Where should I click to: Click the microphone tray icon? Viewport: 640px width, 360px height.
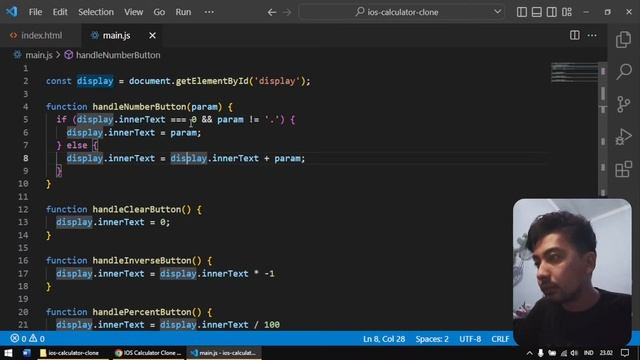[540, 353]
